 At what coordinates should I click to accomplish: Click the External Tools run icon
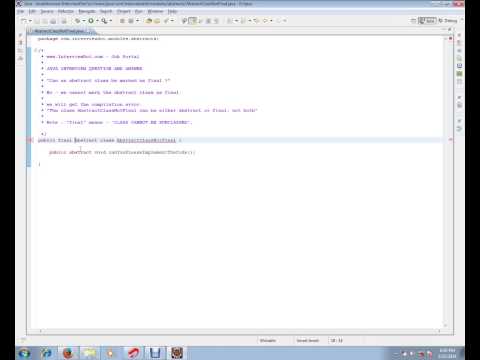click(104, 21)
